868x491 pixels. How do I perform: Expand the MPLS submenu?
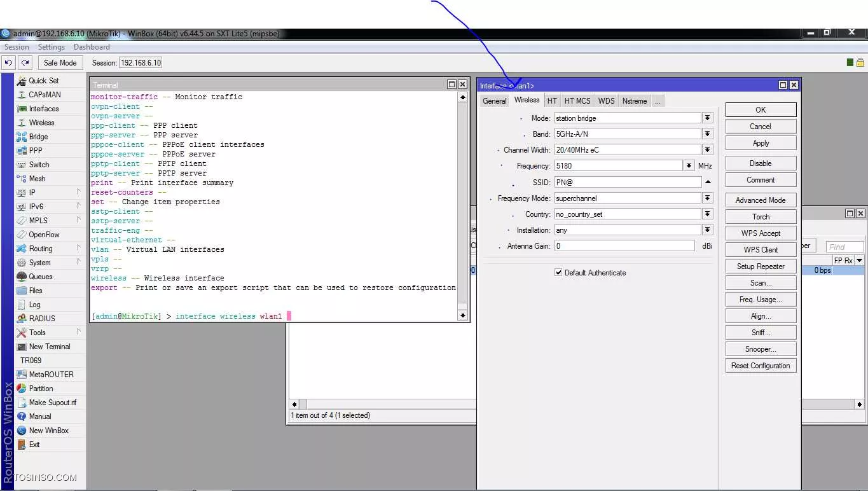point(79,220)
